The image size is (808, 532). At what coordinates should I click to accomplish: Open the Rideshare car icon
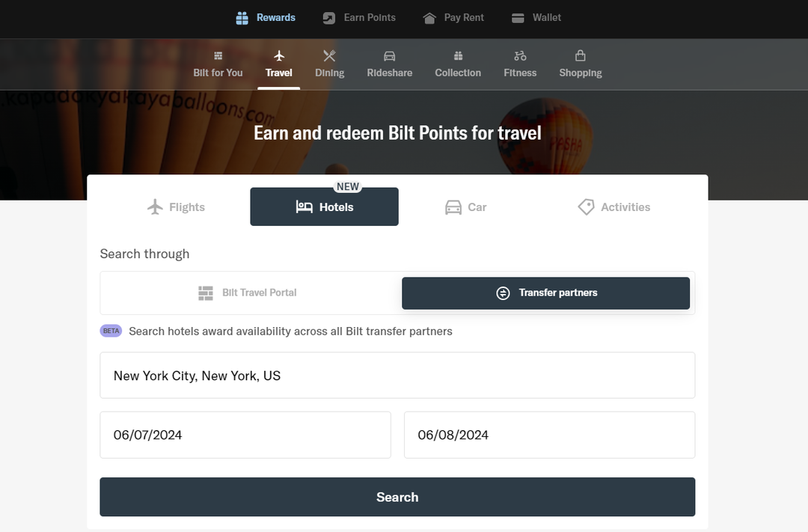point(389,55)
